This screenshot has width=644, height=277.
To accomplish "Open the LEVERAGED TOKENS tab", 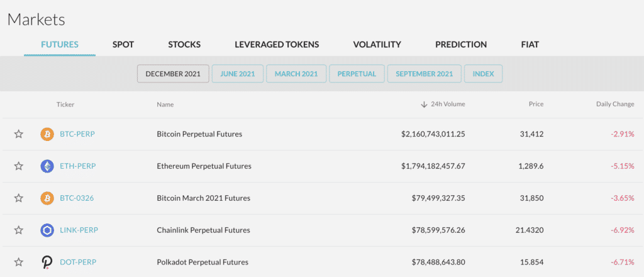I will (x=277, y=45).
